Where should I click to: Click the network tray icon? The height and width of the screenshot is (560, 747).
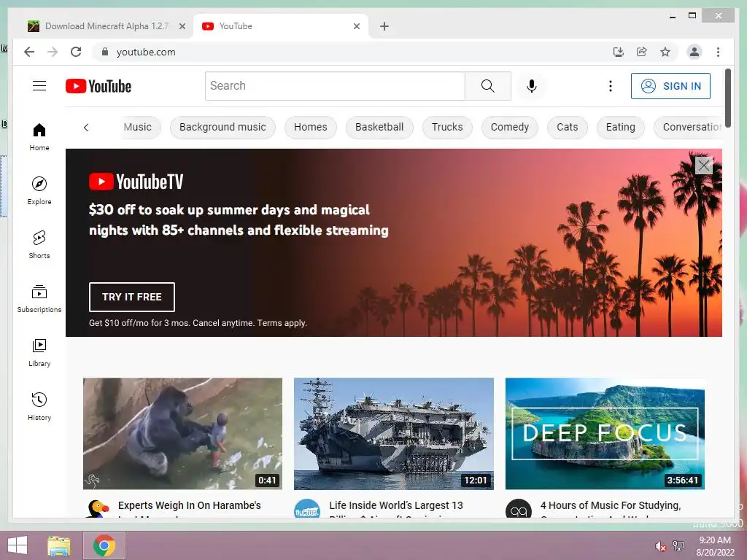tap(678, 545)
